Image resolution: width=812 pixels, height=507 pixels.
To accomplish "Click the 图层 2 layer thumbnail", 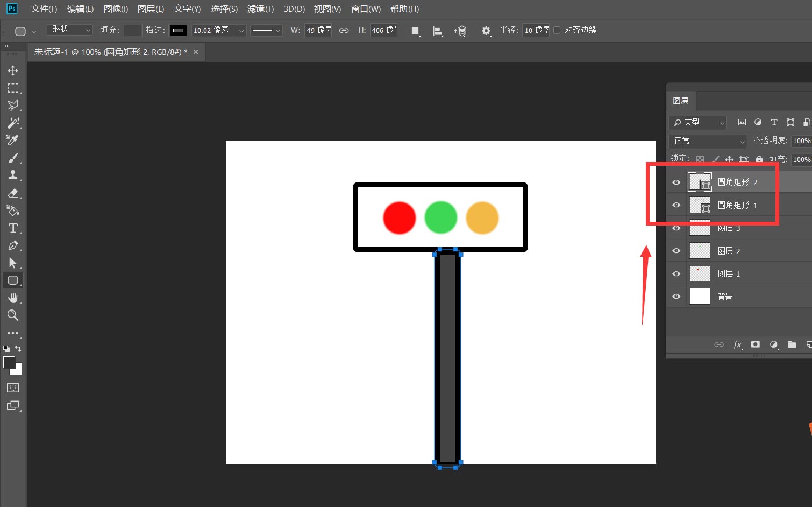I will (x=700, y=251).
